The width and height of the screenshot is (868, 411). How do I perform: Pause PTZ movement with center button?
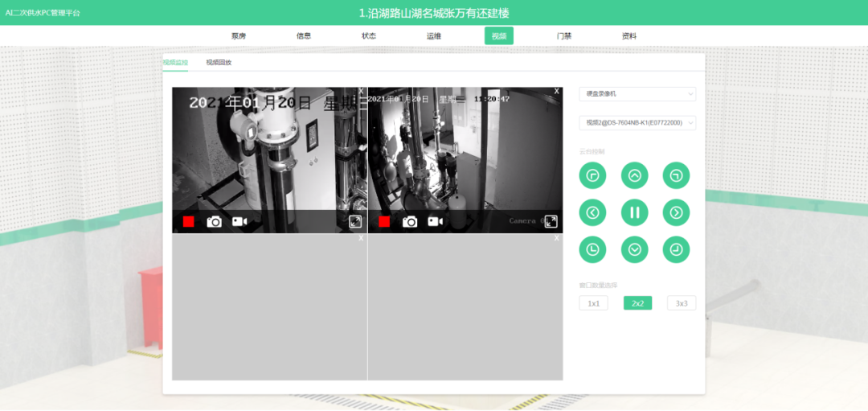point(635,212)
